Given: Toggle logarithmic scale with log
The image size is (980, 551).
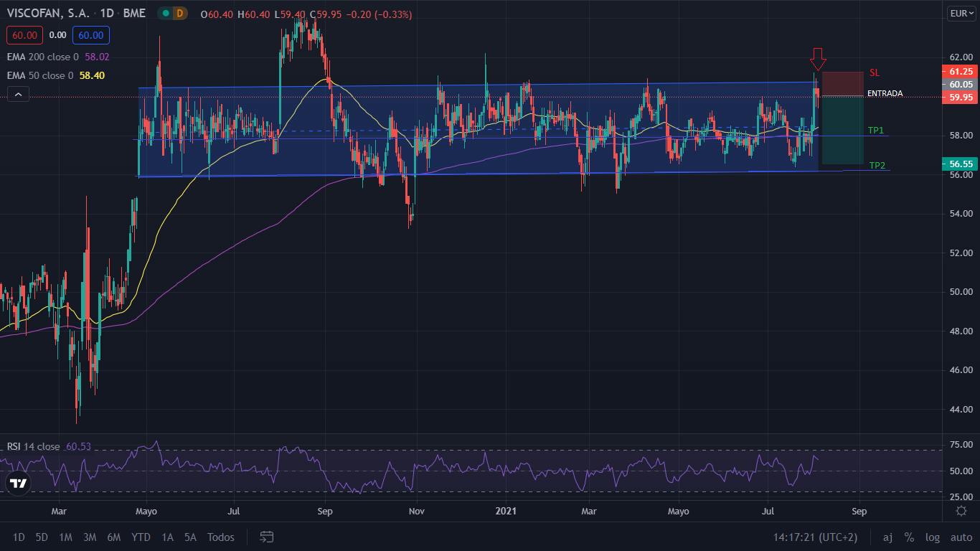Looking at the screenshot, I should click(x=932, y=537).
